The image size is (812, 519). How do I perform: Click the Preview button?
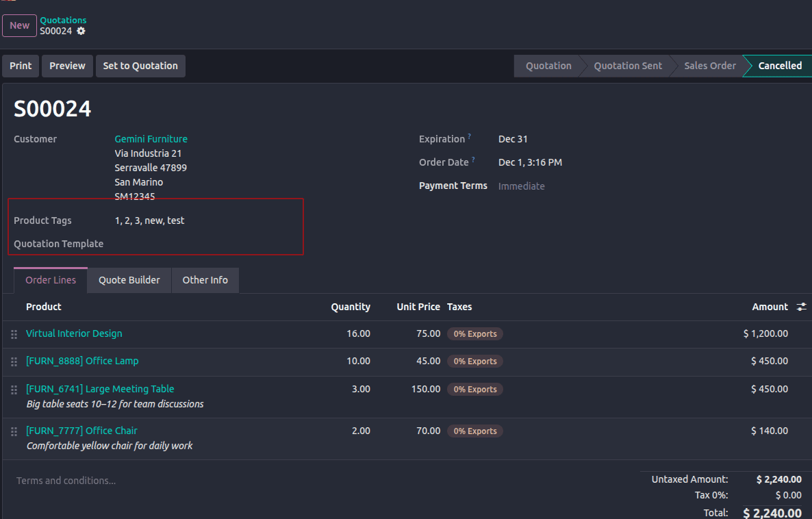(67, 66)
